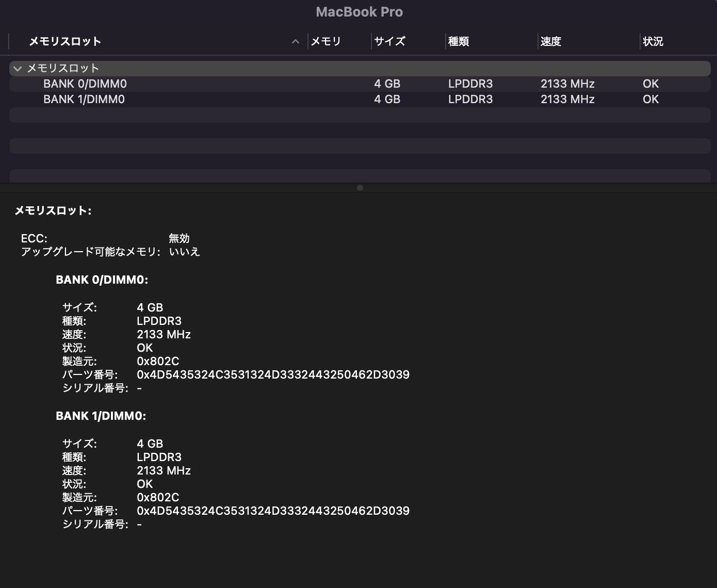Select the top-level メモリスロット group row

pos(63,69)
